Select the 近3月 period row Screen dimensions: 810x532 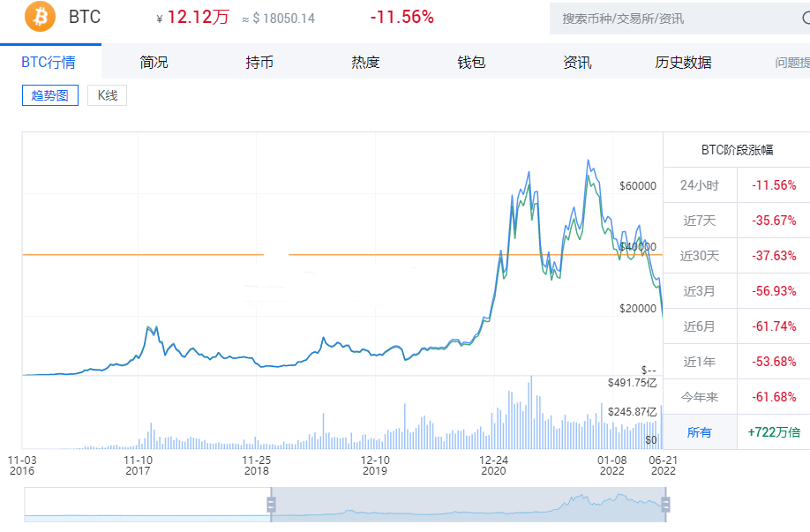[x=736, y=291]
